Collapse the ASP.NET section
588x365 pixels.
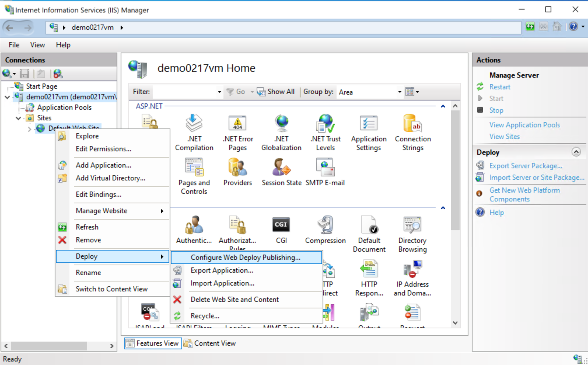pos(443,106)
